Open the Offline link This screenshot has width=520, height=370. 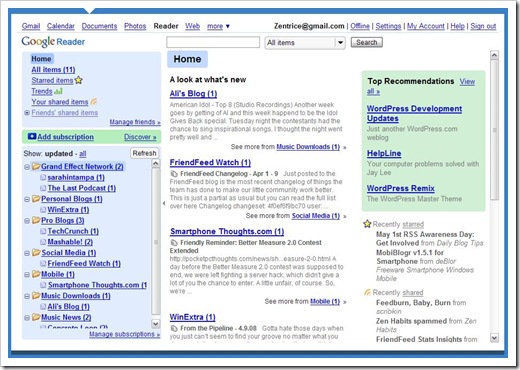click(360, 26)
